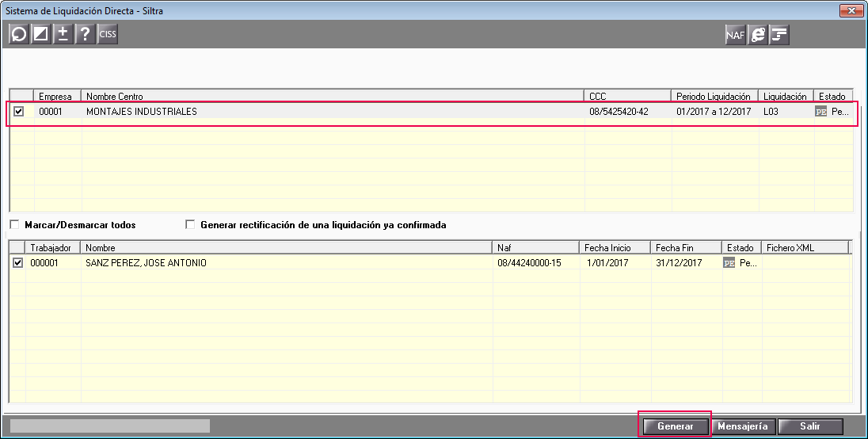
Task: Click the NAF toolbar icon
Action: pos(735,35)
